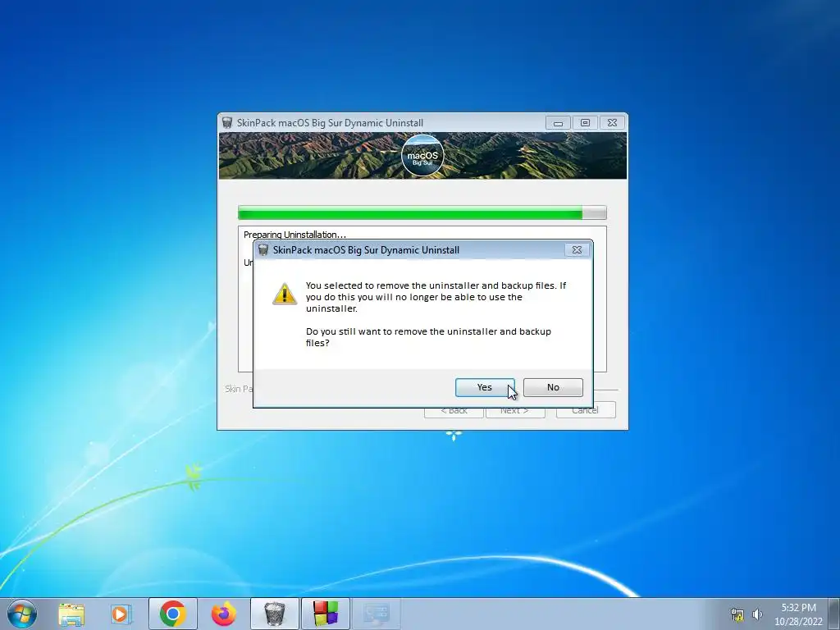Click 'Preparing Uninstallation…' status text
The image size is (840, 630).
click(294, 235)
